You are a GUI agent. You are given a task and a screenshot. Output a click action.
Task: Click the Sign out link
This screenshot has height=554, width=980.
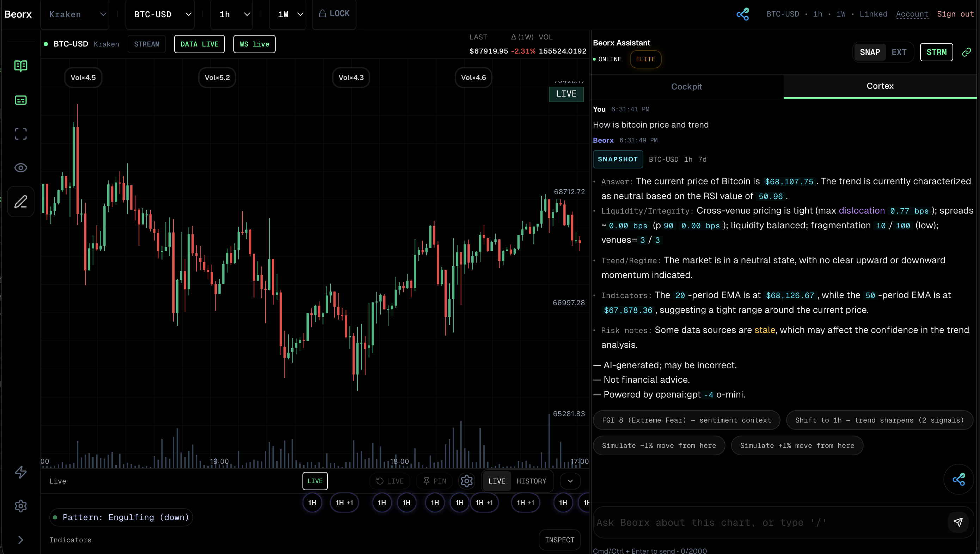[x=955, y=14]
